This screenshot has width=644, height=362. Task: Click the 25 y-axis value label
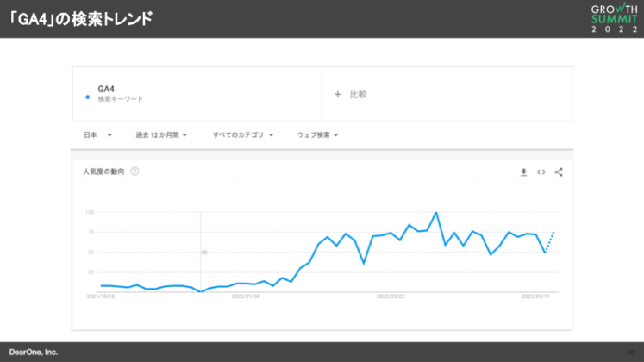(x=91, y=272)
